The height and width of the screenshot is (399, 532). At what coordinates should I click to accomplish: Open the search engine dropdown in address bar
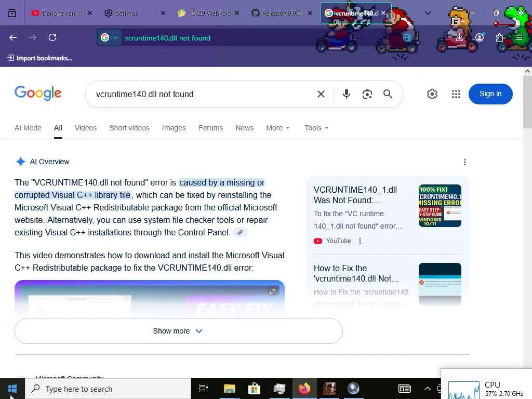tap(109, 37)
